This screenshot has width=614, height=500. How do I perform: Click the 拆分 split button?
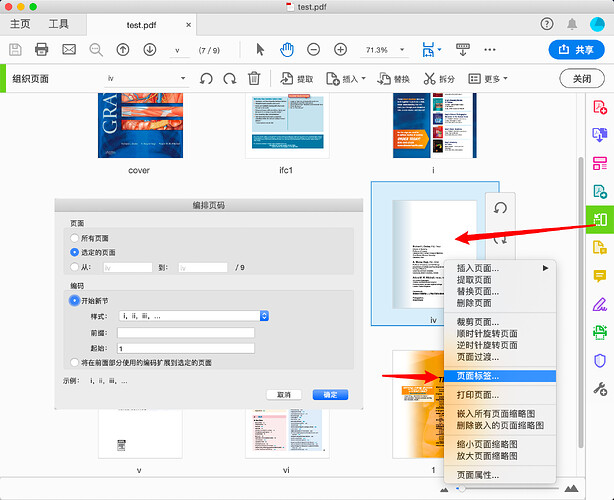coord(439,79)
